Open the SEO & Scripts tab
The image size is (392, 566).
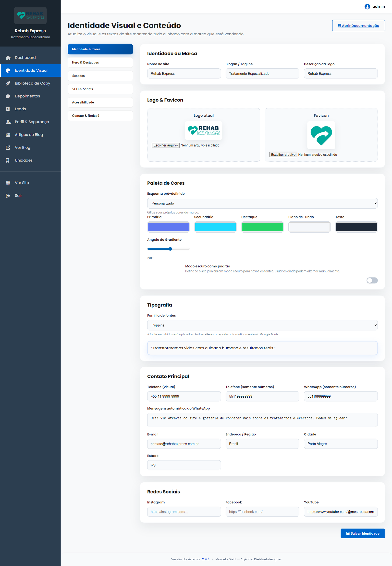click(100, 89)
